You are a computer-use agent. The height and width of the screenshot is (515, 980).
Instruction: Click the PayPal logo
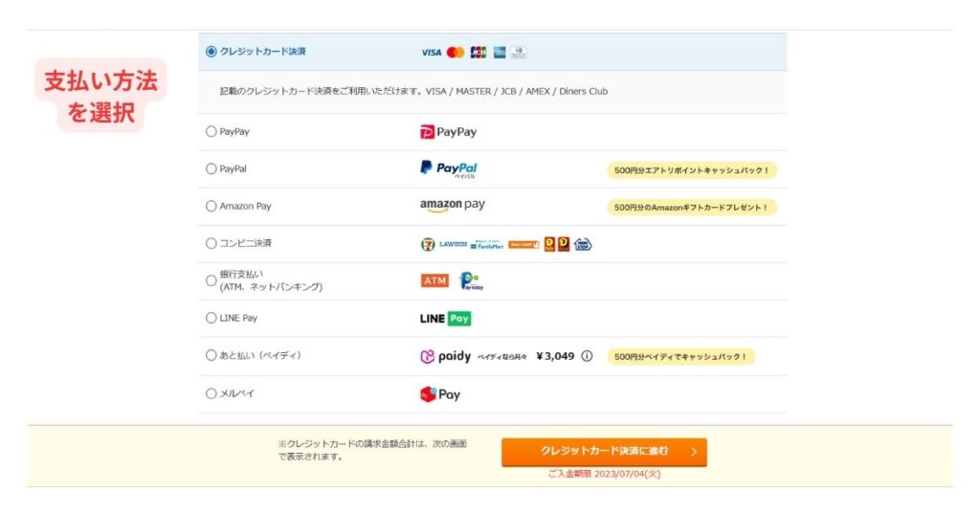448,168
